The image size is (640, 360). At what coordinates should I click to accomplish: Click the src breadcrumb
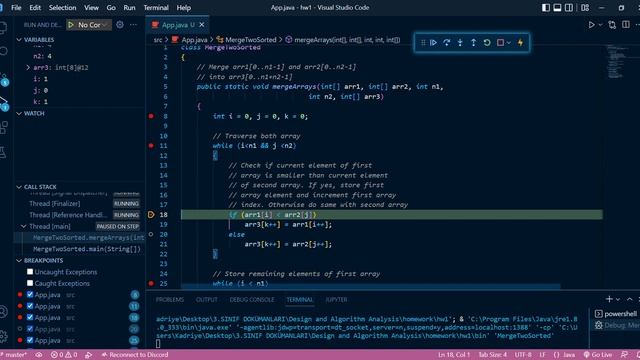pos(158,40)
